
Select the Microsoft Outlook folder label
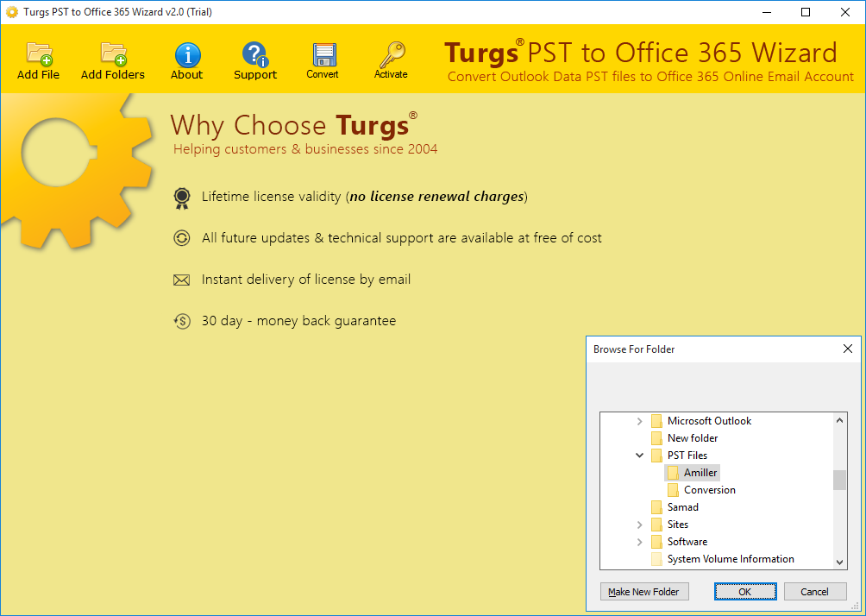709,421
